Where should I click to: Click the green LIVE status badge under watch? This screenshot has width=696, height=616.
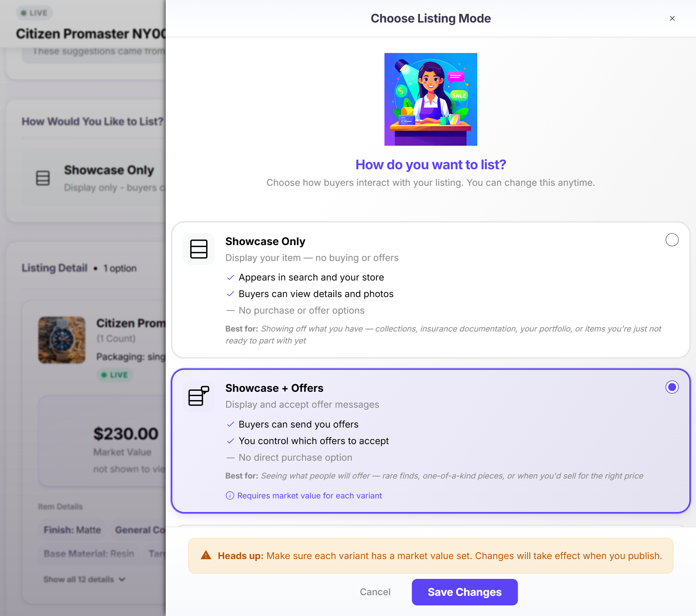click(115, 375)
